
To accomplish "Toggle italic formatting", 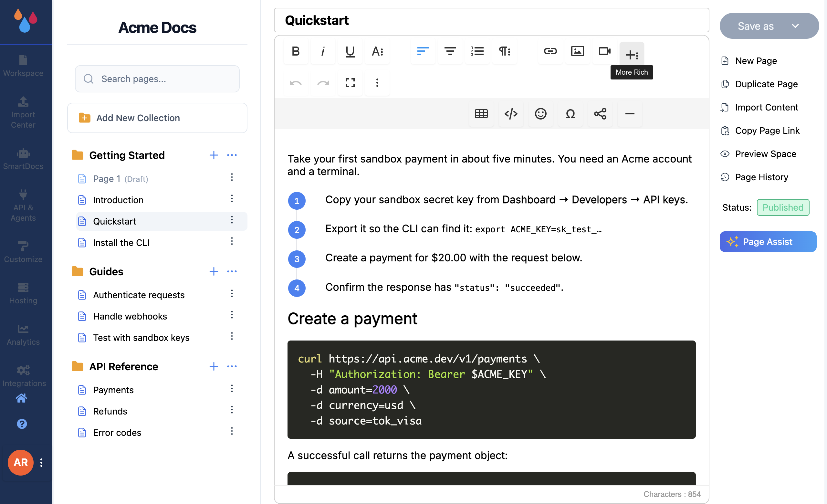I will [x=322, y=51].
